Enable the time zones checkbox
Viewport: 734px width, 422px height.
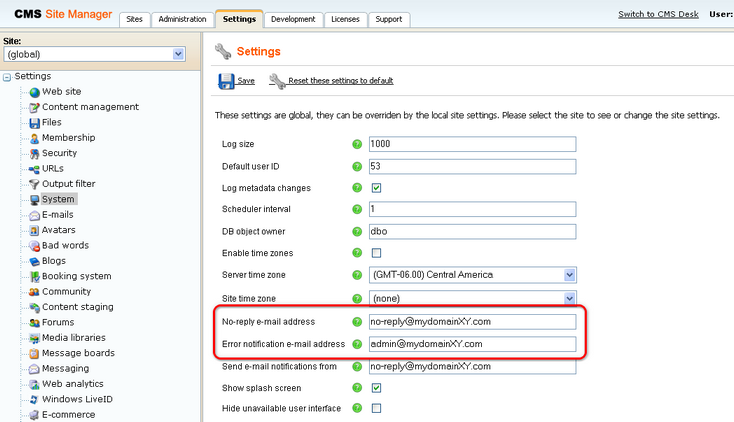click(x=376, y=253)
